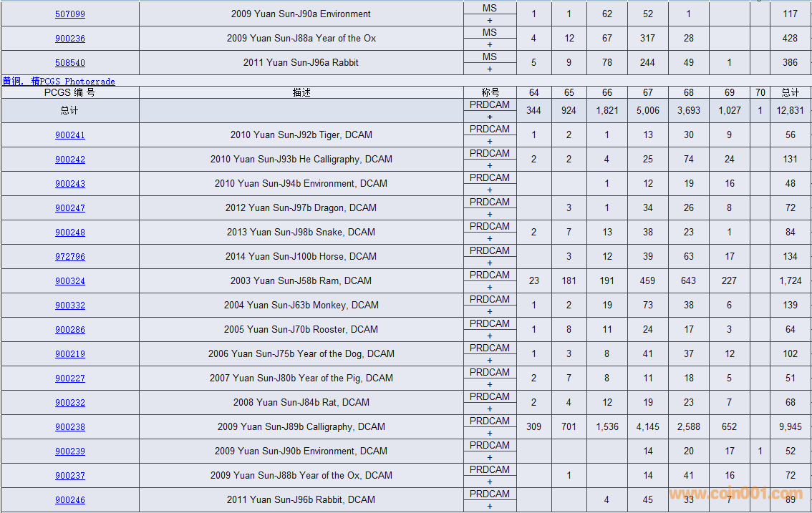Open the 508540 Rabbit coin link

(70, 63)
